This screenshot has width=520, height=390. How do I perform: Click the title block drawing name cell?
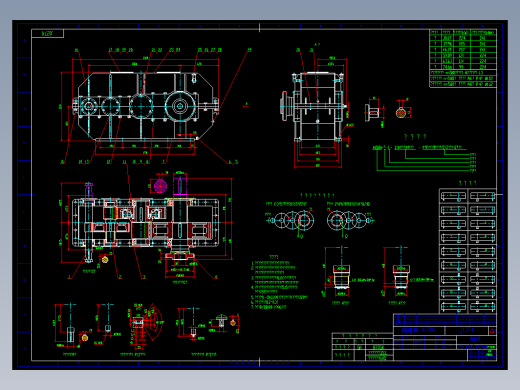pyautogui.click(x=419, y=330)
